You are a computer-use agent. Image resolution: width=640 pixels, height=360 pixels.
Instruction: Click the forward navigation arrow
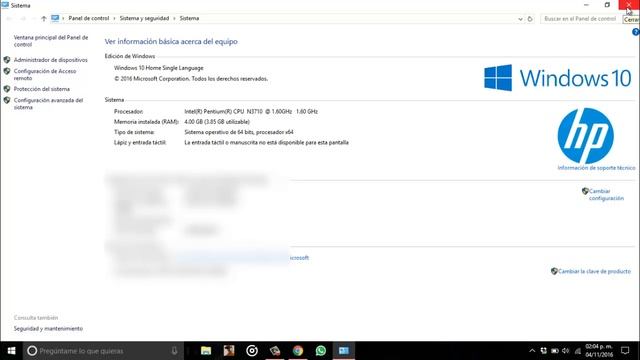pyautogui.click(x=23, y=18)
